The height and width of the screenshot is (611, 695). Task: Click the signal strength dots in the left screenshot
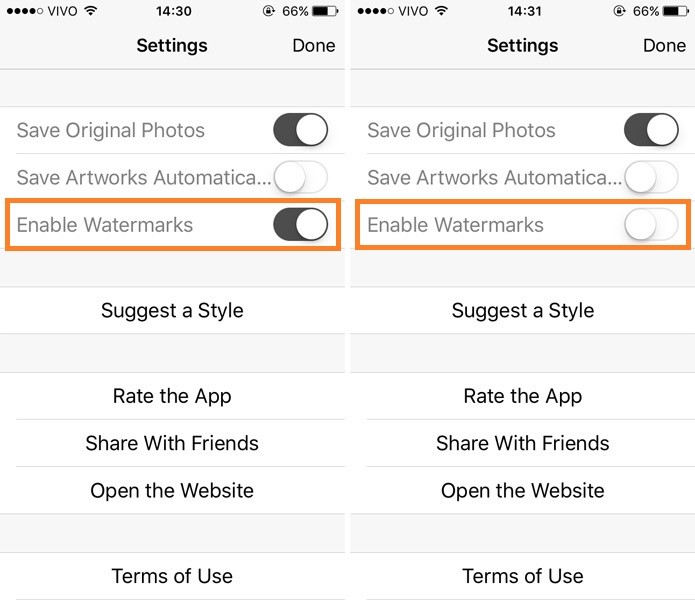click(21, 12)
